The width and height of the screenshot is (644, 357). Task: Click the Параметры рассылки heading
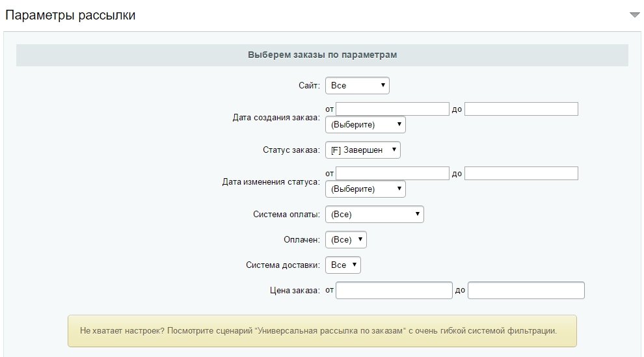[70, 15]
